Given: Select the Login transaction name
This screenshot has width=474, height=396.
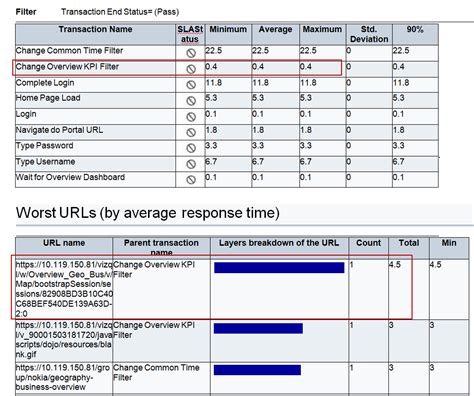Looking at the screenshot, I should click(26, 114).
